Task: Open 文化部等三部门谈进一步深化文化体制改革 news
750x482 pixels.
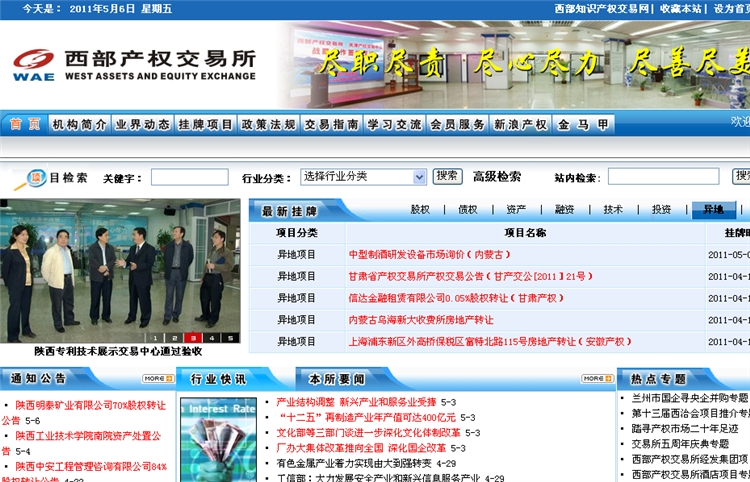Action: pos(368,433)
